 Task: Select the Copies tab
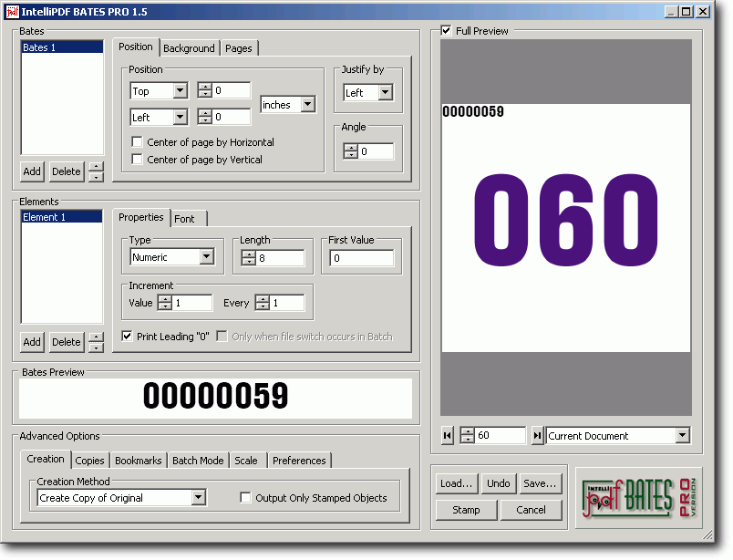[89, 461]
